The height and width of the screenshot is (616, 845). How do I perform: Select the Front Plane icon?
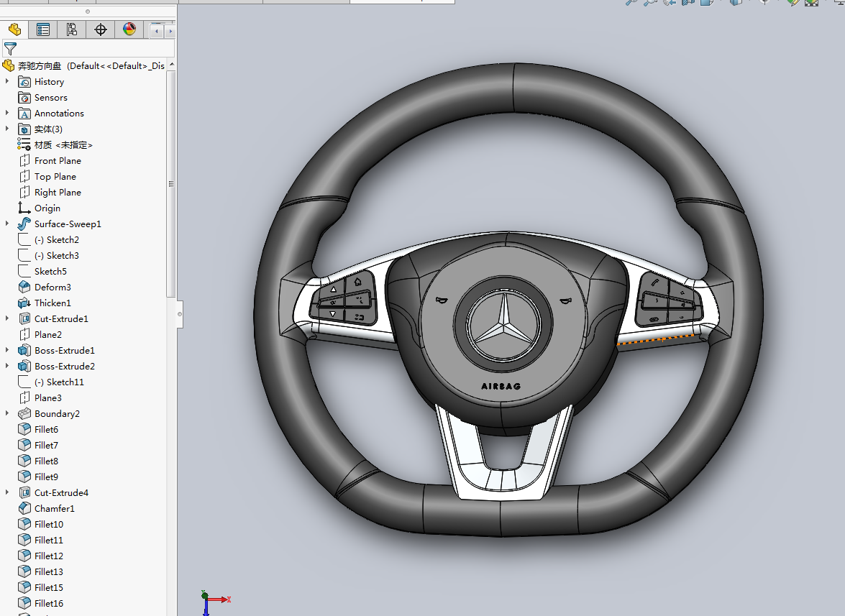[x=24, y=160]
